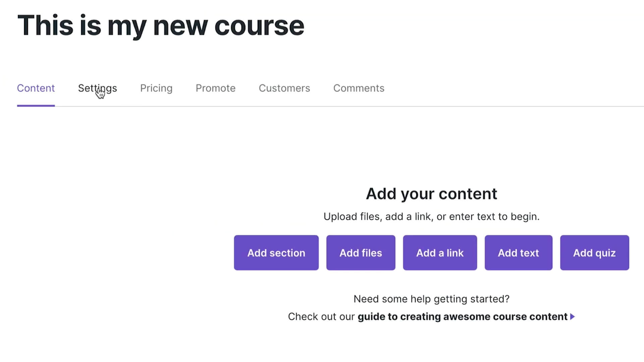Open the Customers tab
644x362 pixels.
coord(284,88)
